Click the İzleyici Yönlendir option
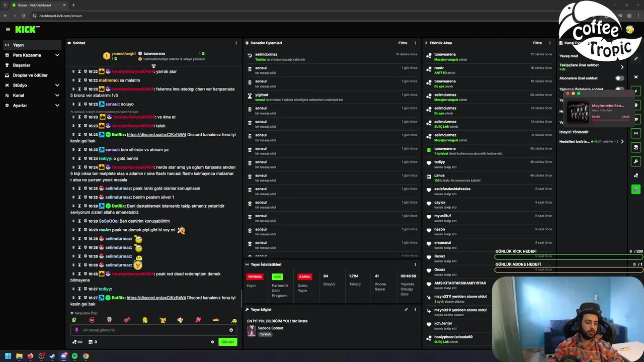 [574, 132]
